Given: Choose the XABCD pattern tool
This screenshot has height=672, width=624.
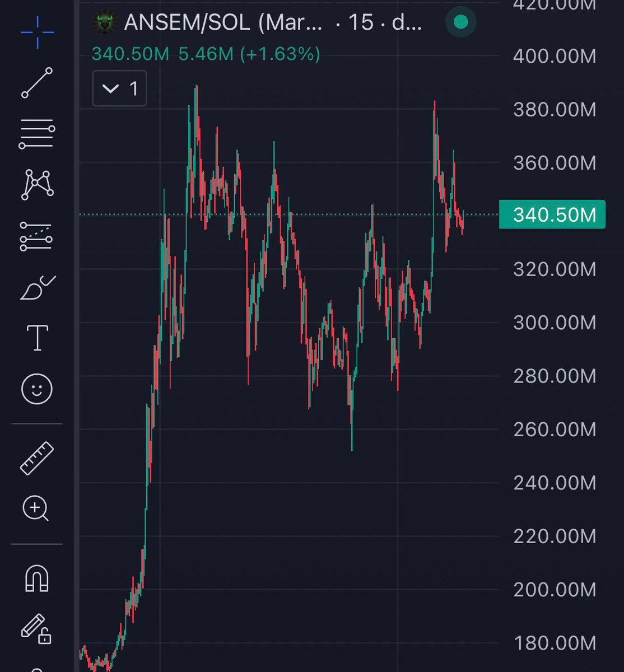Looking at the screenshot, I should pos(38,185).
